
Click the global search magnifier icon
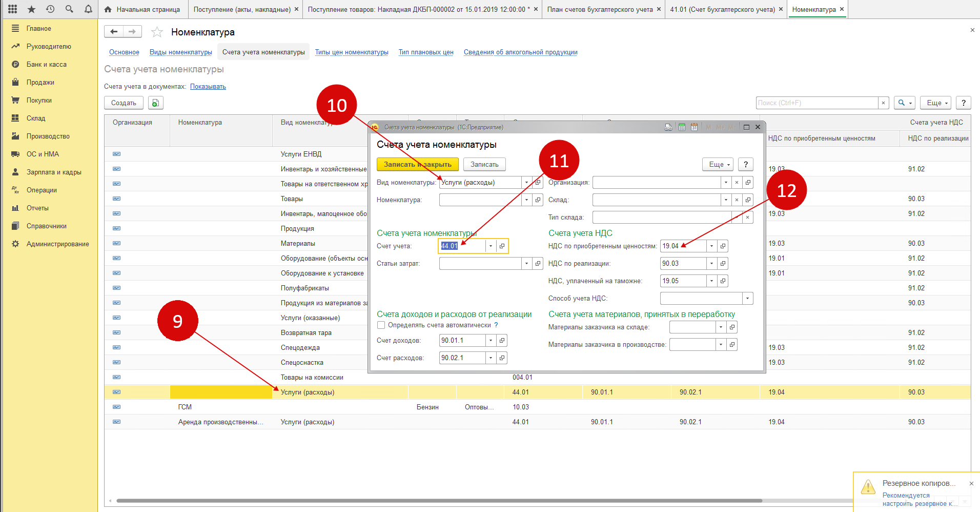coord(69,9)
